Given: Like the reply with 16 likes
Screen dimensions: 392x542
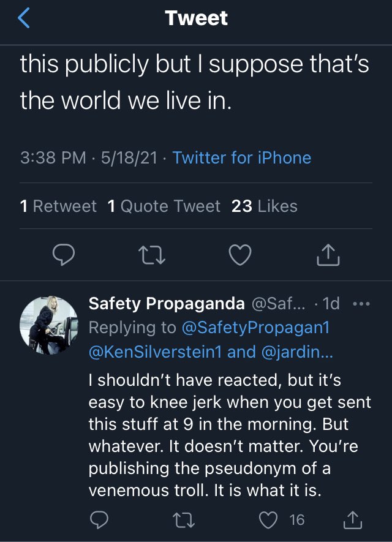Looking at the screenshot, I should 270,520.
